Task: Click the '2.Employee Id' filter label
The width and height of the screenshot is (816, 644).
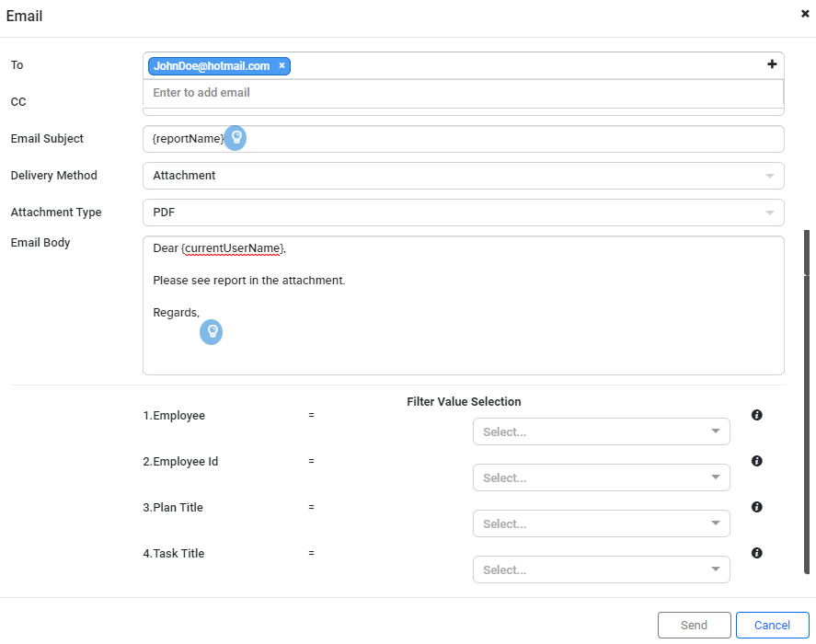Action: (x=180, y=461)
